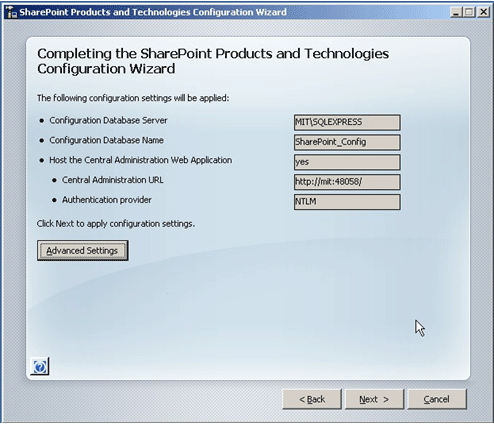Click the SharePoint_Config database name field
This screenshot has width=494, height=424.
click(x=347, y=142)
